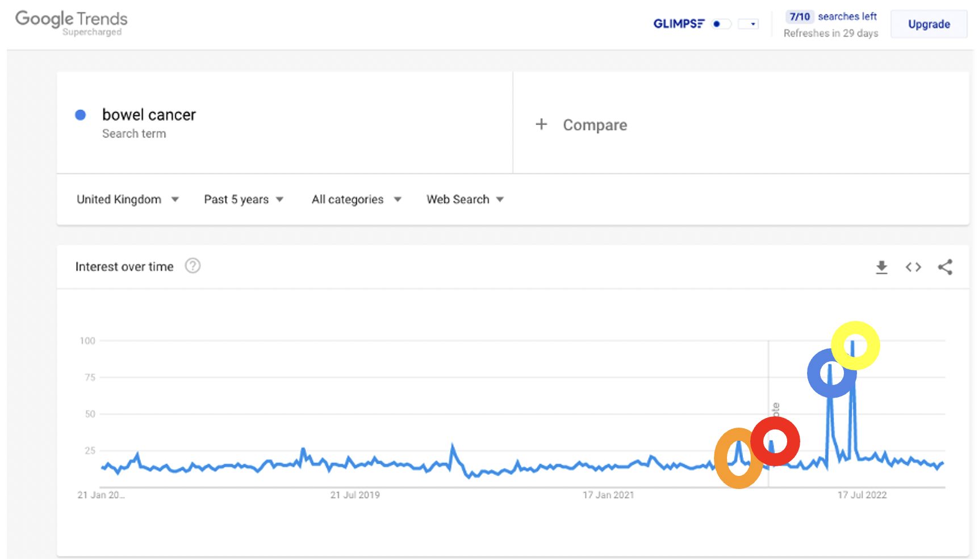Click the Google Trends logo

coord(72,23)
